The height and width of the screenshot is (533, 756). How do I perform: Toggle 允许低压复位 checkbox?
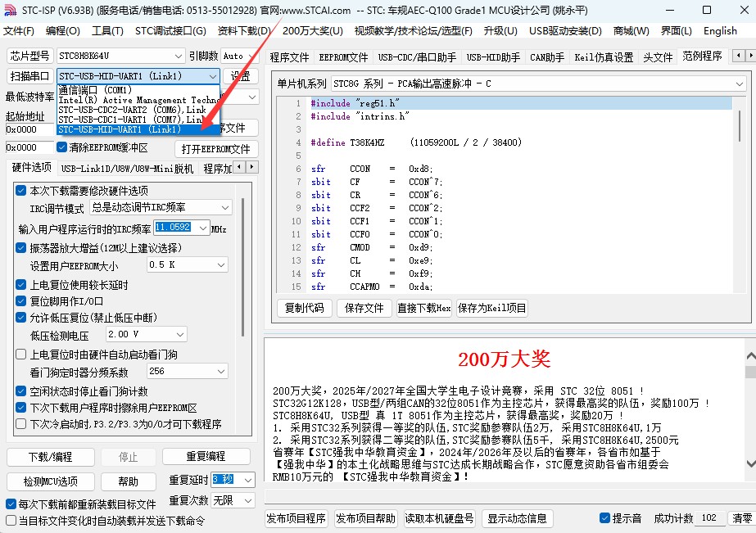pyautogui.click(x=20, y=318)
